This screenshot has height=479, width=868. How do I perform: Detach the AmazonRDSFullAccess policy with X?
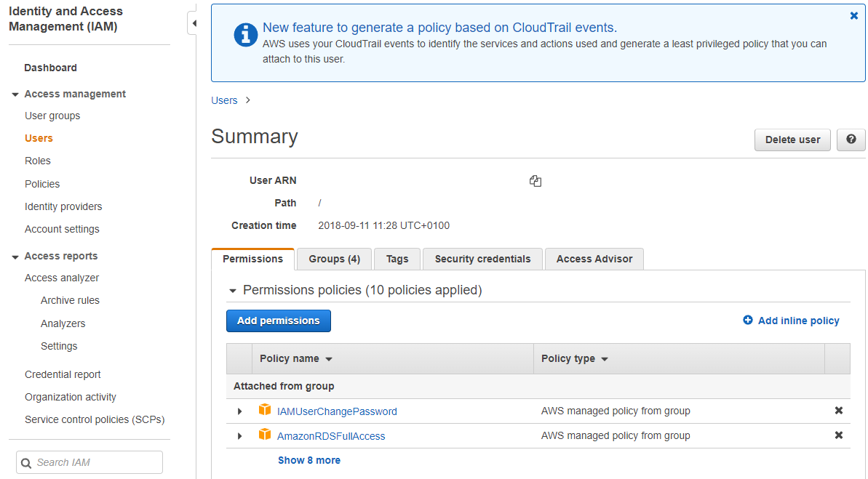coord(838,435)
